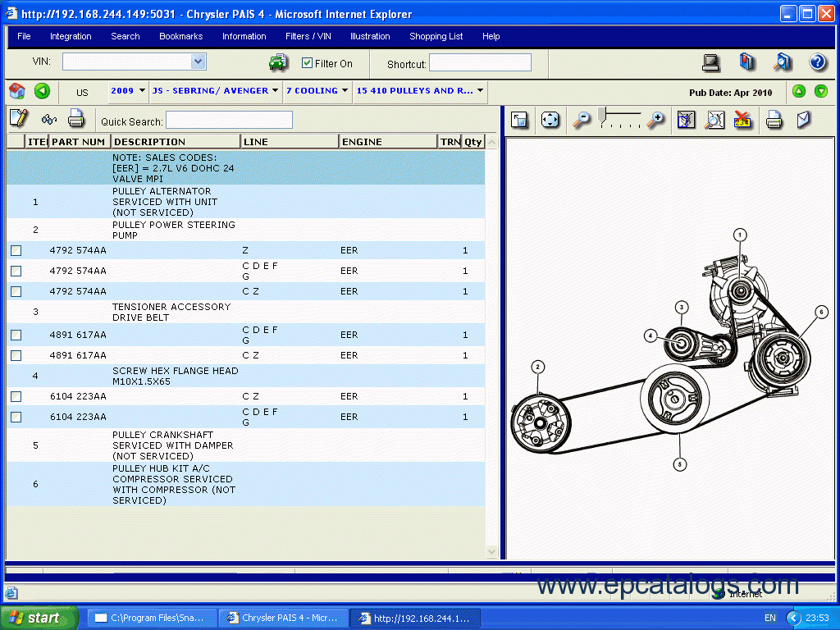Click the area zoom selection icon
The image size is (840, 630).
pos(687,120)
